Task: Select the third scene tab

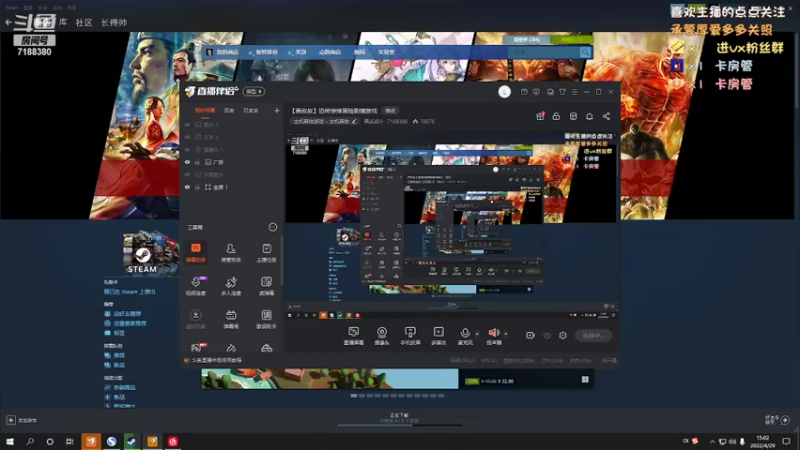Action: pos(251,110)
